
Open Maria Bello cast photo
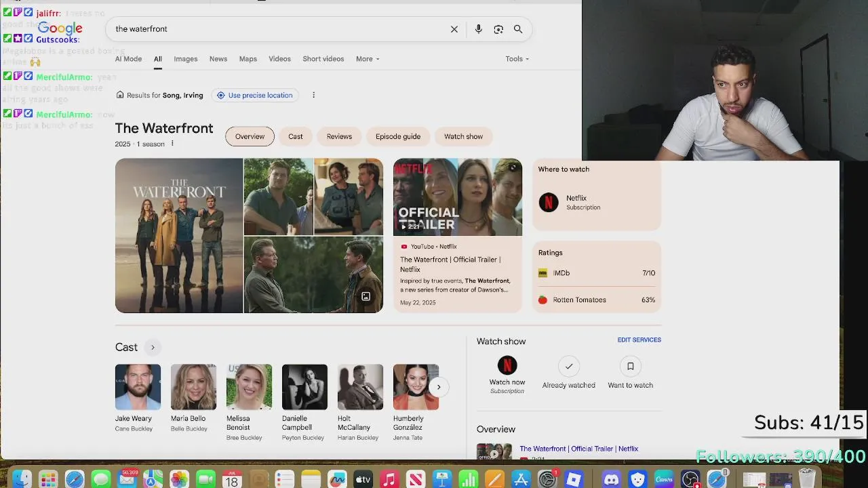pyautogui.click(x=193, y=387)
